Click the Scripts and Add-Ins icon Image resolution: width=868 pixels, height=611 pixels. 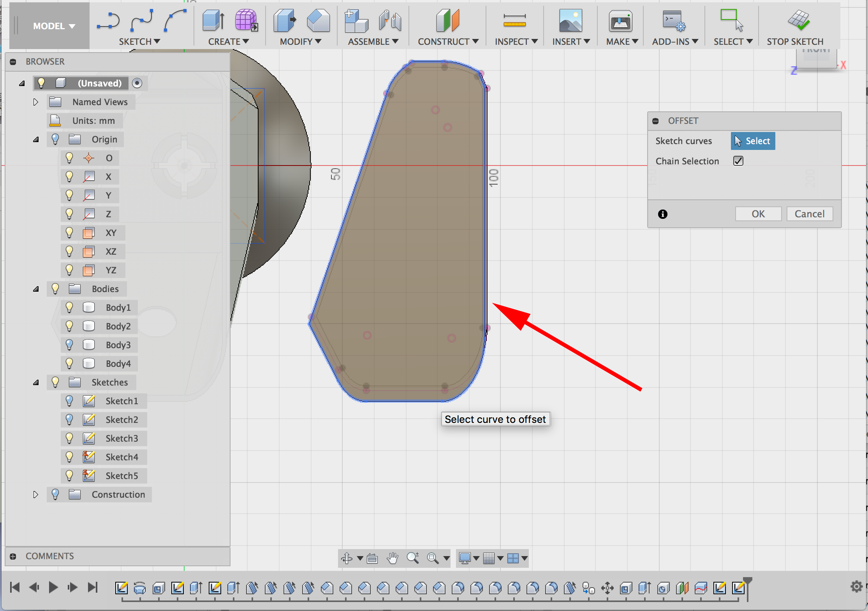tap(674, 20)
